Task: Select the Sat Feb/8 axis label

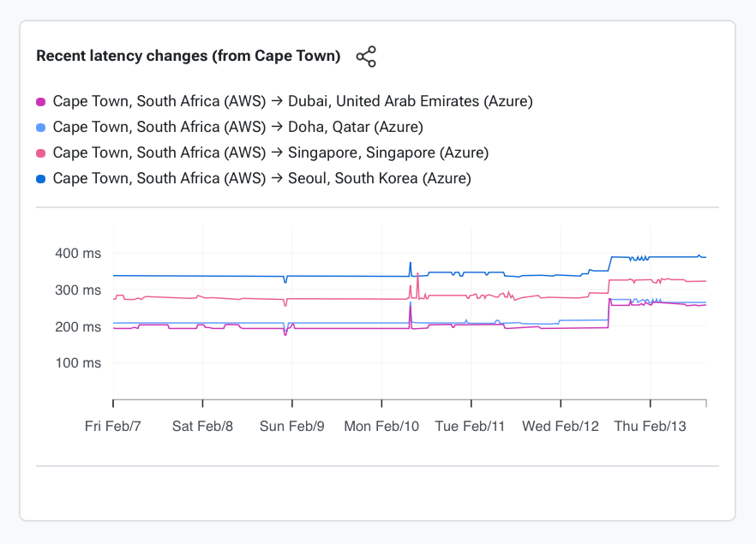Action: click(203, 426)
